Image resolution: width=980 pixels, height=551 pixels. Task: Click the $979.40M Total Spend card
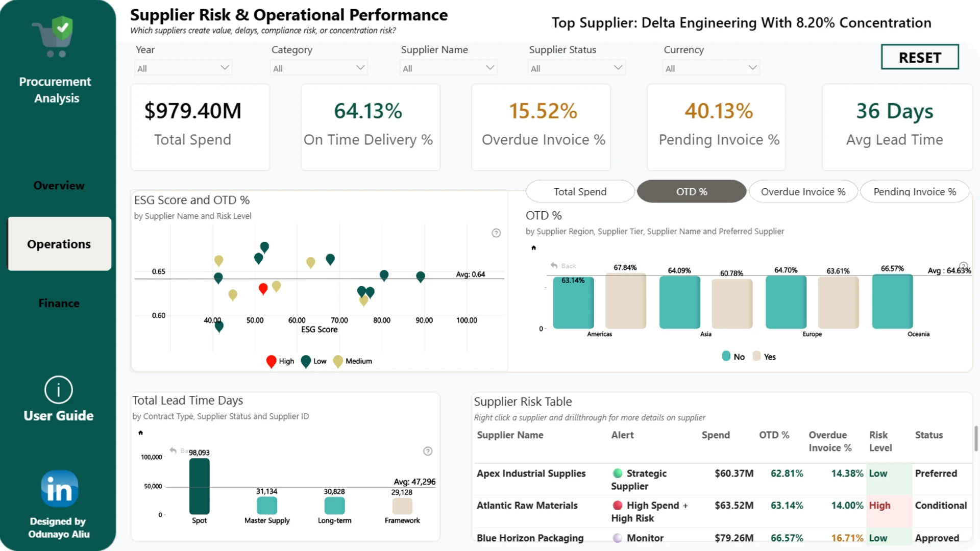pos(200,127)
